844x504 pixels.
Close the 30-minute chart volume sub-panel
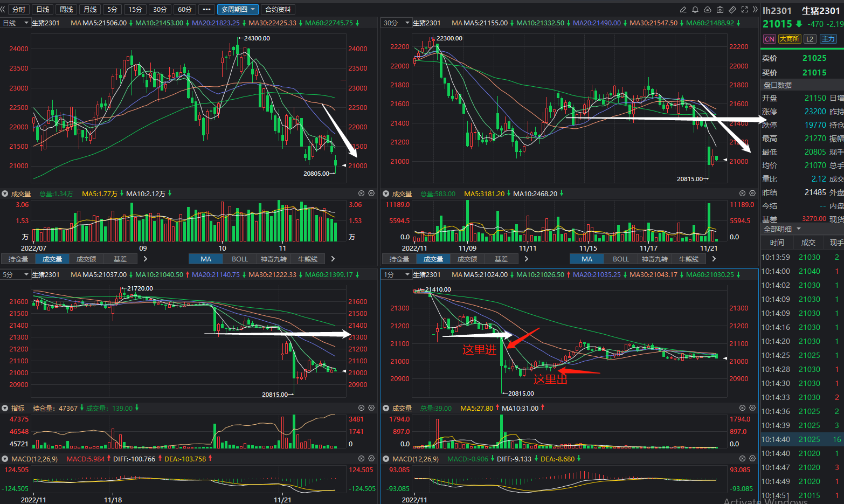pyautogui.click(x=743, y=193)
